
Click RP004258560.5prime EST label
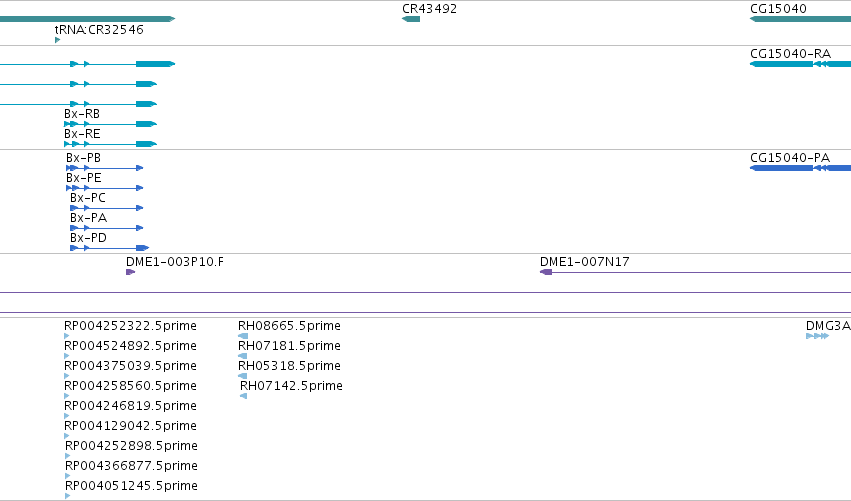click(130, 386)
